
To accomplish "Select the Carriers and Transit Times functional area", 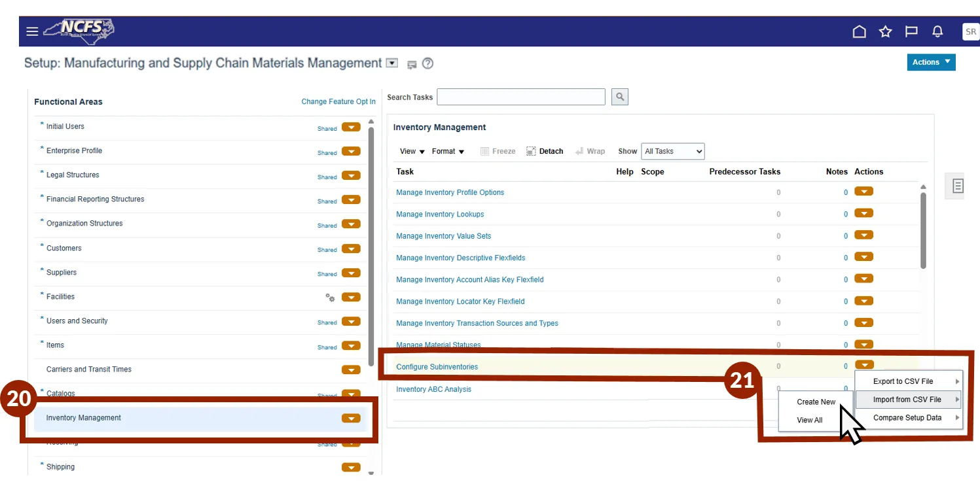I will tap(89, 370).
